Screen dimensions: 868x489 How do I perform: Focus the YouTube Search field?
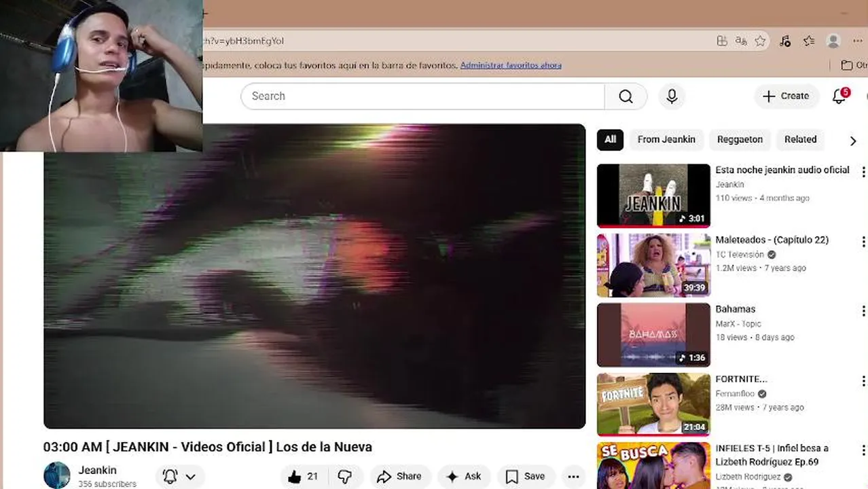coord(422,96)
